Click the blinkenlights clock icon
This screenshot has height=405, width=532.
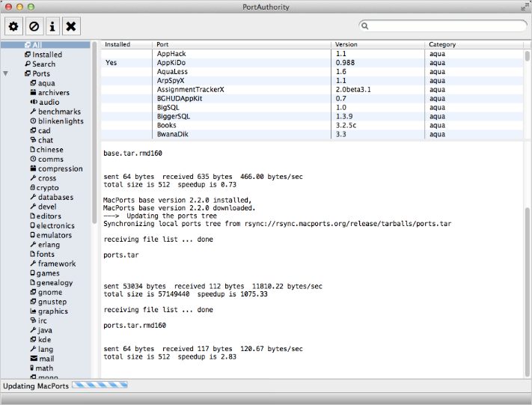(x=33, y=121)
